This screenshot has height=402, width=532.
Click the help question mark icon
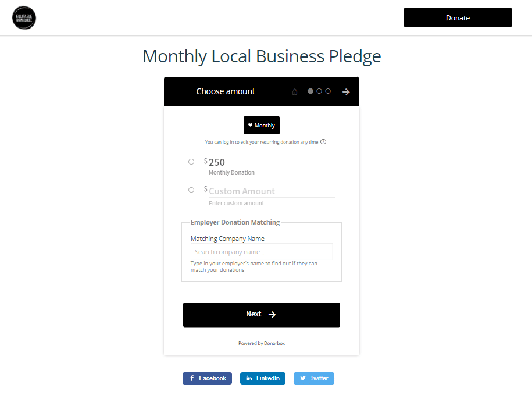(323, 142)
